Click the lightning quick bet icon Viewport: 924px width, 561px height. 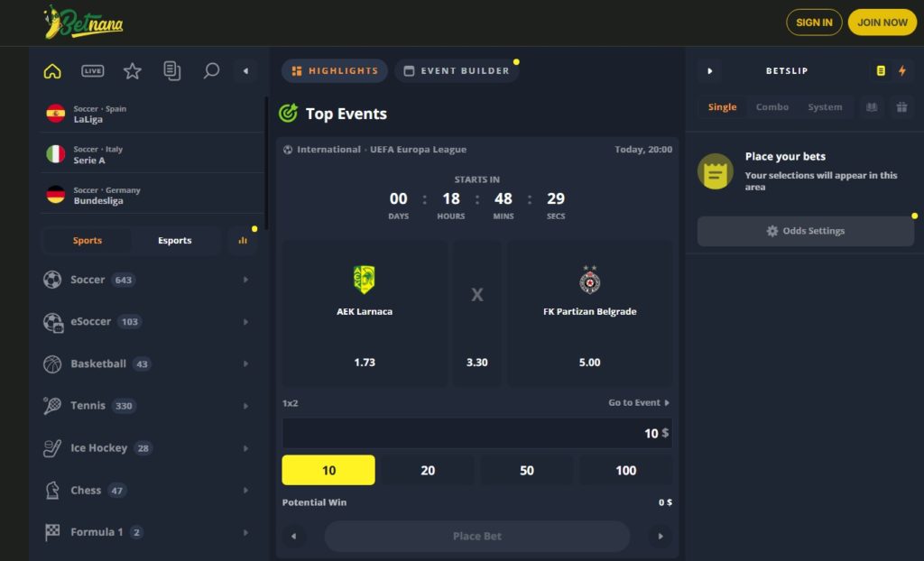click(x=901, y=71)
